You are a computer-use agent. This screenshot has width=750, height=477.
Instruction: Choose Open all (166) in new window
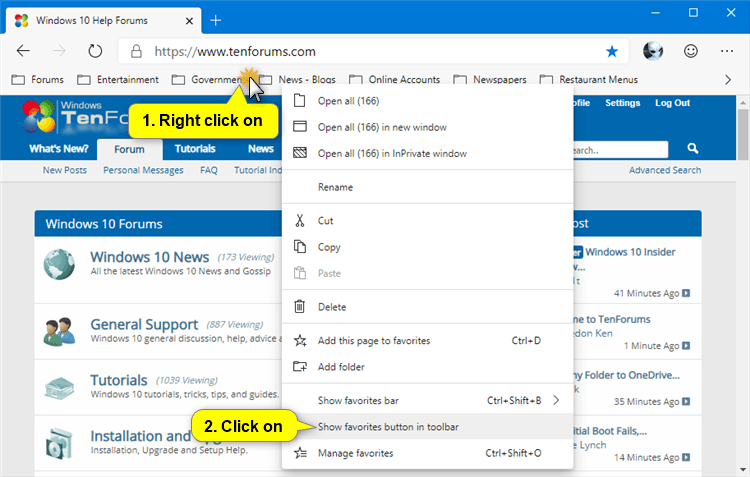(x=428, y=127)
